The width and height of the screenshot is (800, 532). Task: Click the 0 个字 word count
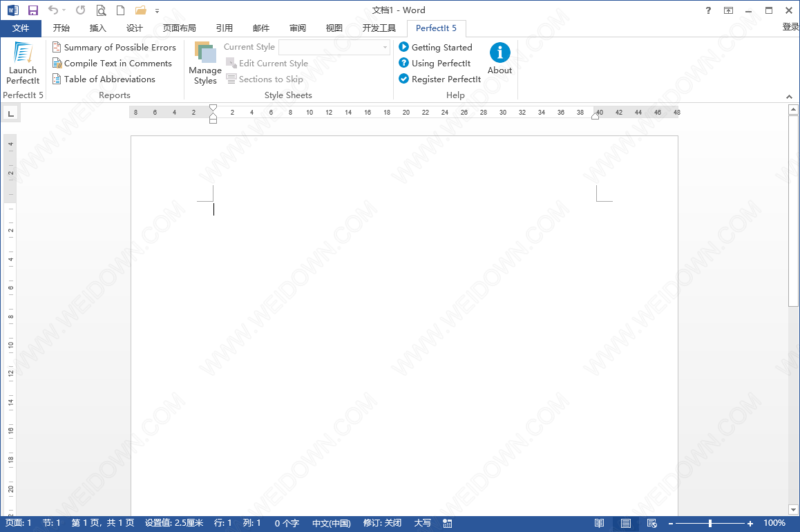pos(287,523)
